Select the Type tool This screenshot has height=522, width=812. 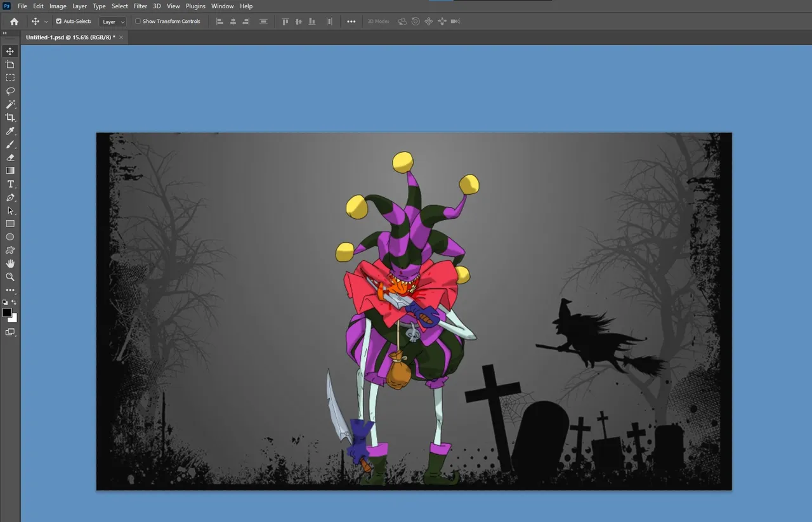[x=10, y=184]
